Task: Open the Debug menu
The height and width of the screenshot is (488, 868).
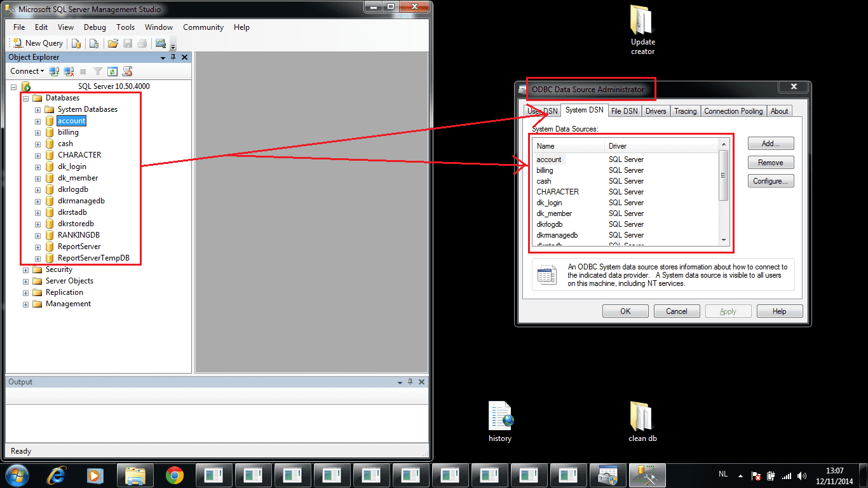Action: point(95,27)
